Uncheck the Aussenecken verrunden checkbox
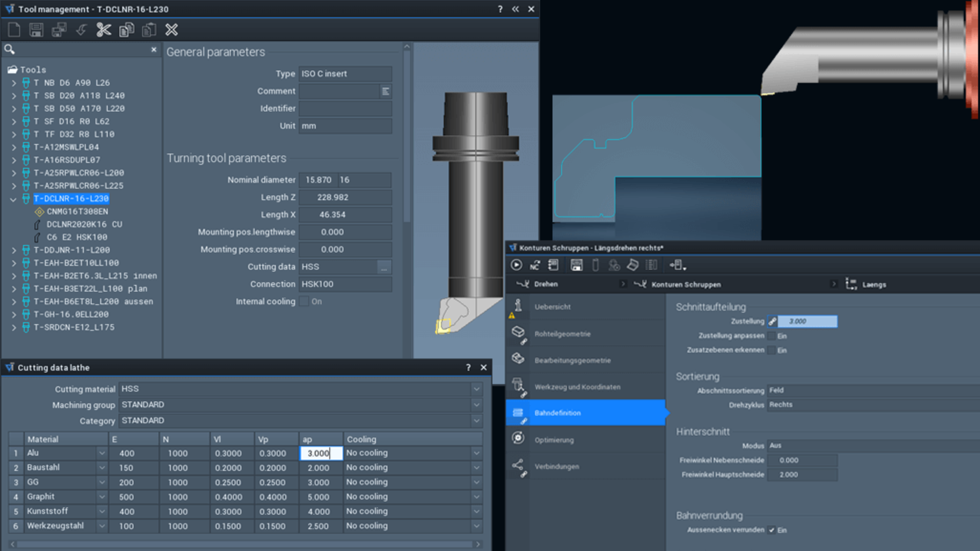Image resolution: width=980 pixels, height=551 pixels. pos(772,530)
